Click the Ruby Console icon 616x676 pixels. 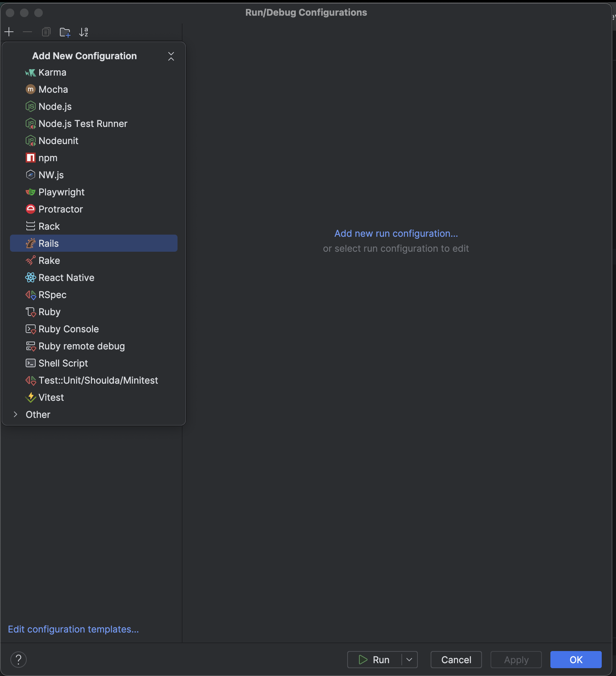coord(31,329)
